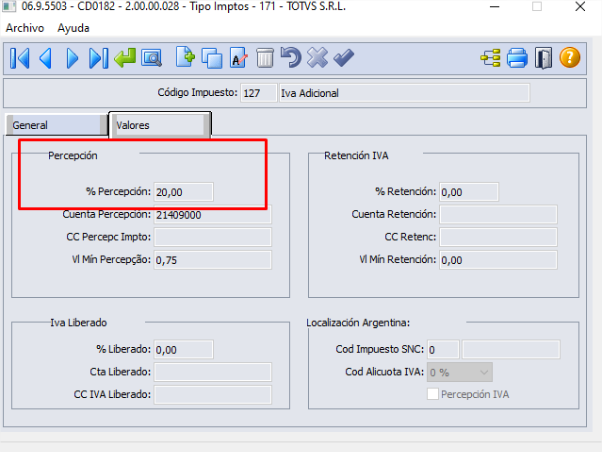Click the Retención IVA group title
602x452 pixels.
[x=356, y=156]
